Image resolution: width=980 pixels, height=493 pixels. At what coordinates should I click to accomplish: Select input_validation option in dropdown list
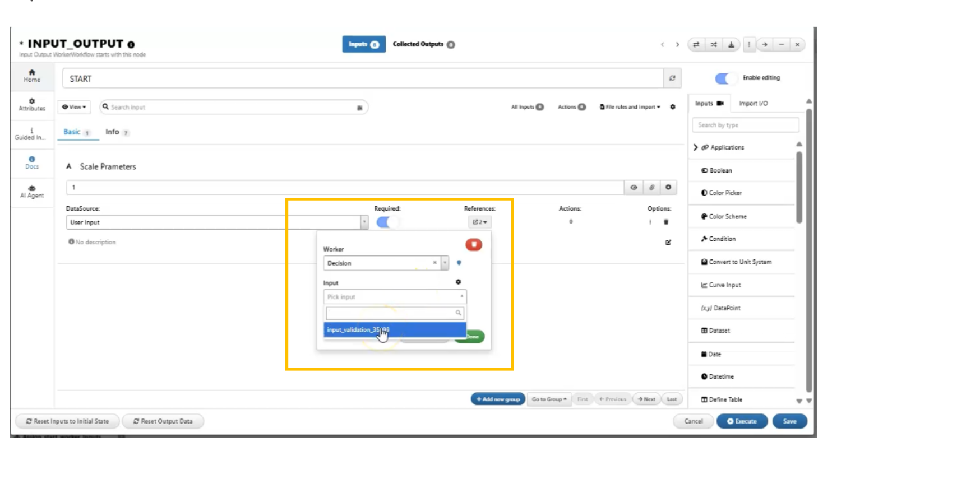click(x=395, y=329)
